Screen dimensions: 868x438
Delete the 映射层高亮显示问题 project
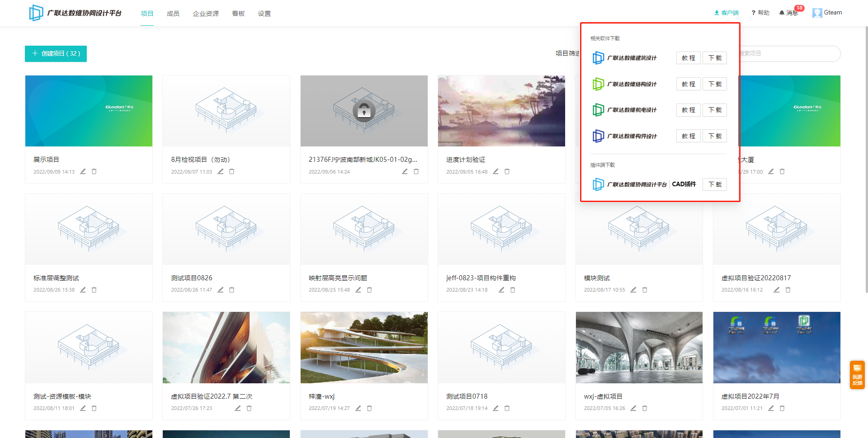click(x=369, y=290)
